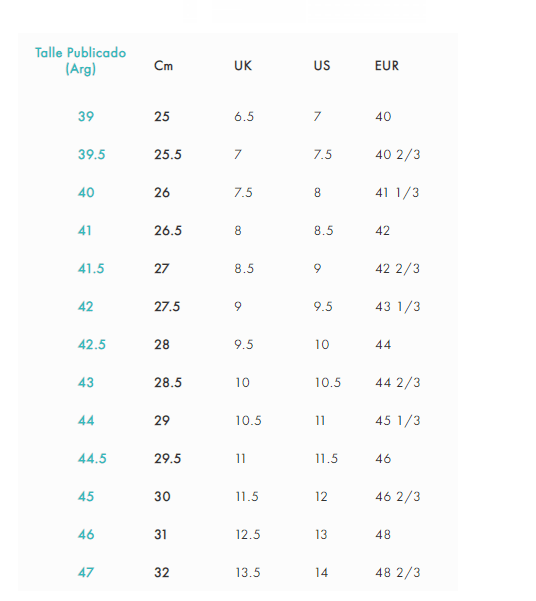This screenshot has width=536, height=601.
Task: Select UK size 12.5
Action: click(248, 534)
